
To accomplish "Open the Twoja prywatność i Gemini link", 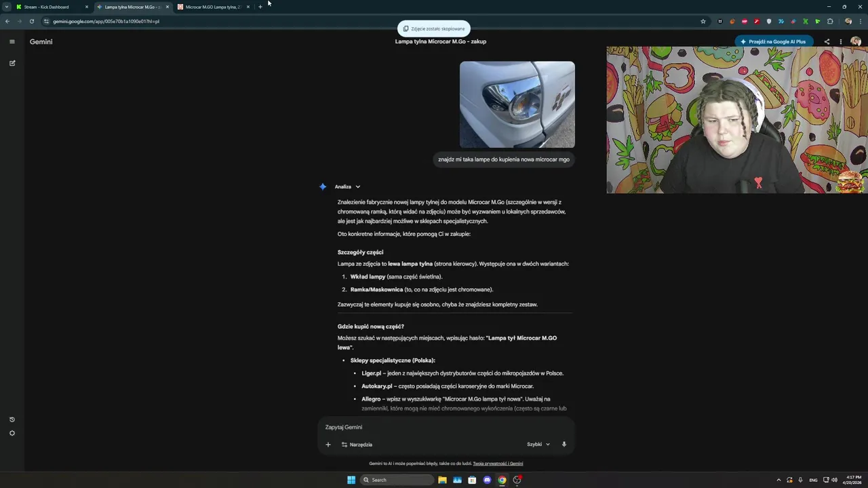I will [x=498, y=464].
